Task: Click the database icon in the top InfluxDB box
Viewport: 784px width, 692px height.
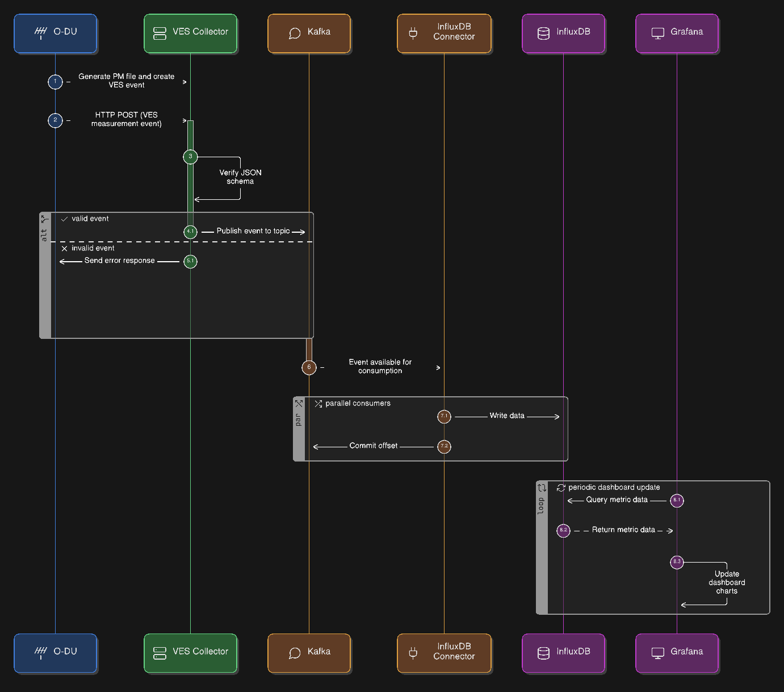Action: click(543, 33)
